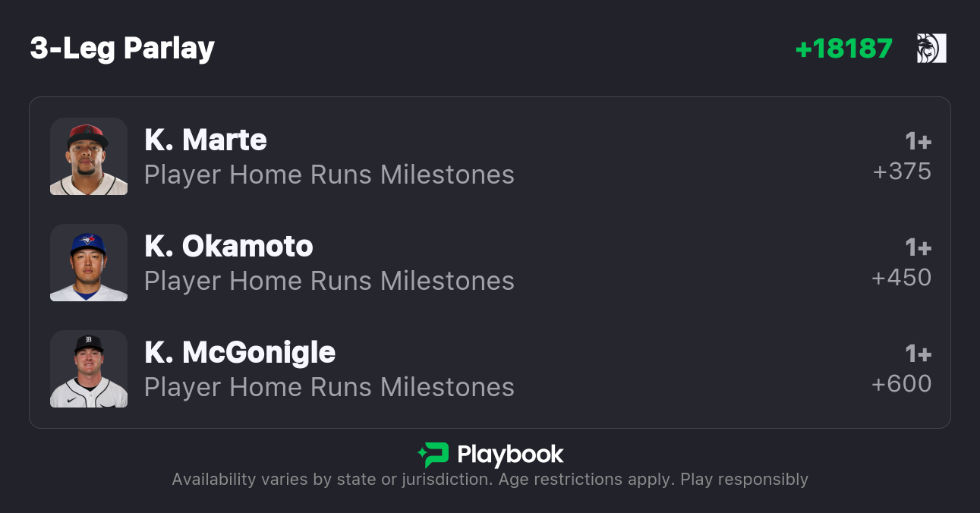Click Marte's Player Home Runs Milestones label
Viewport: 980px width, 513px height.
point(329,175)
